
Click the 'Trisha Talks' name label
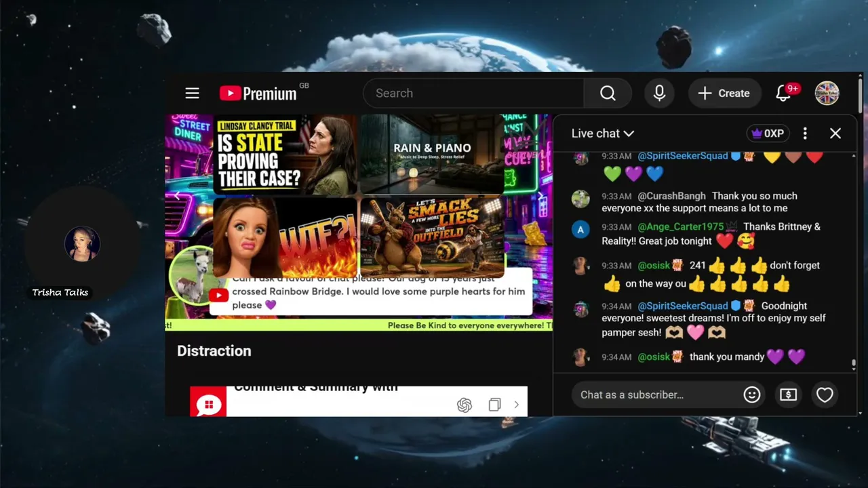(60, 292)
